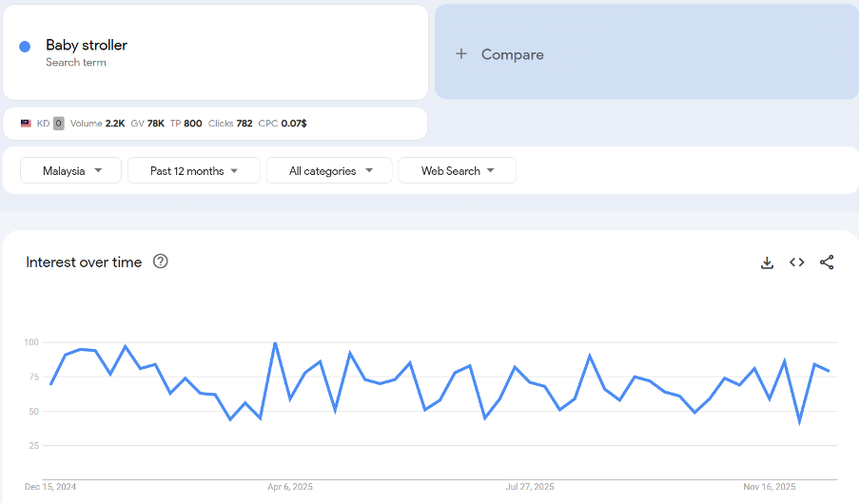This screenshot has height=504, width=860.
Task: Click the Compare panel to add term
Action: click(647, 52)
